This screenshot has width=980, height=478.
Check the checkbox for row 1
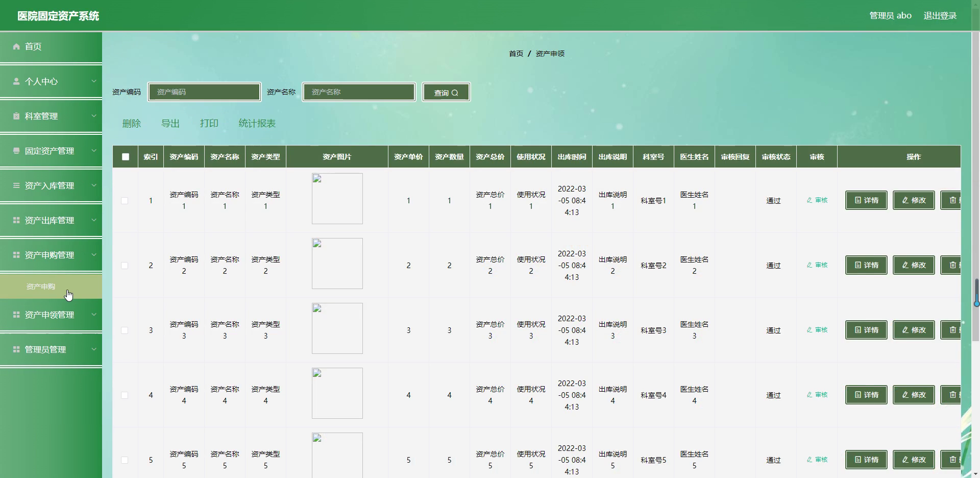[125, 201]
